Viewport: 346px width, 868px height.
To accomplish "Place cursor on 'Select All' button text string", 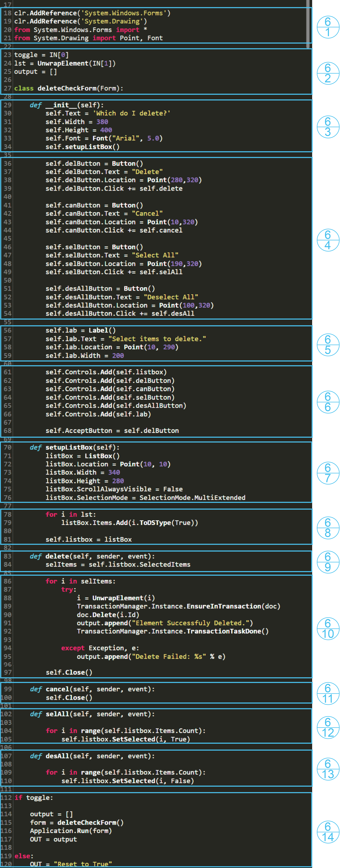I will 155,255.
